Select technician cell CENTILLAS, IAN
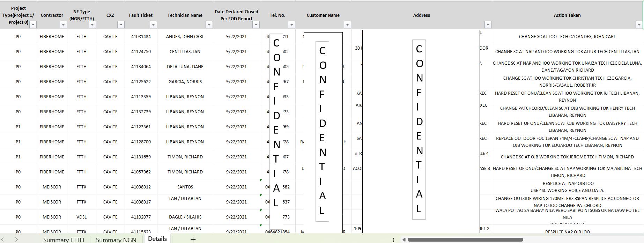This screenshot has width=644, height=243. (x=185, y=51)
